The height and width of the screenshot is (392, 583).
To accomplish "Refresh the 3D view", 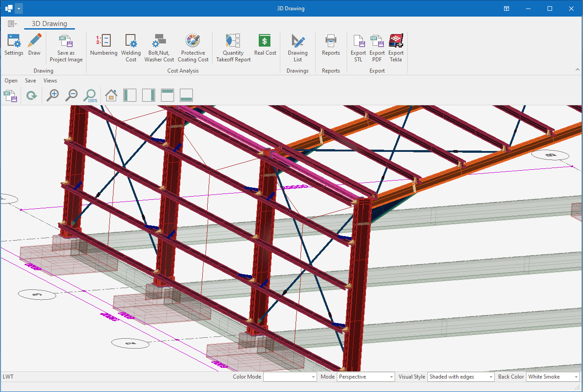I will pos(31,95).
